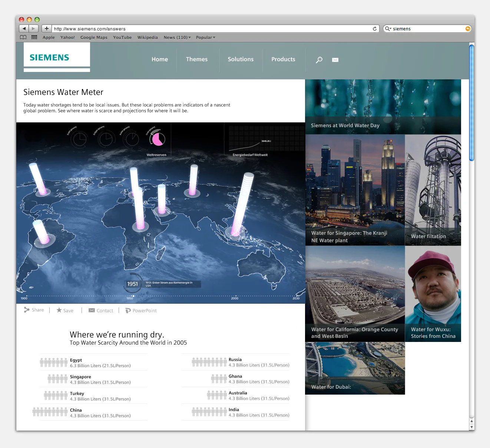The height and width of the screenshot is (448, 490).
Task: Open the Home navigation item
Action: pyautogui.click(x=160, y=59)
